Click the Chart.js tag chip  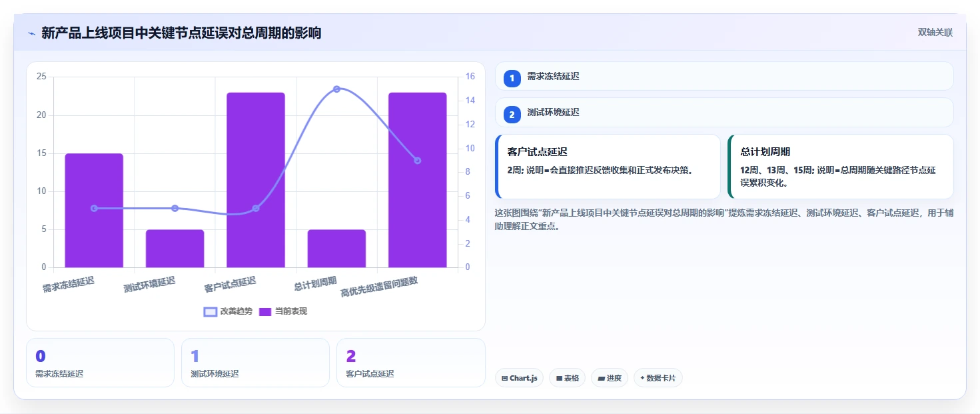(x=519, y=378)
